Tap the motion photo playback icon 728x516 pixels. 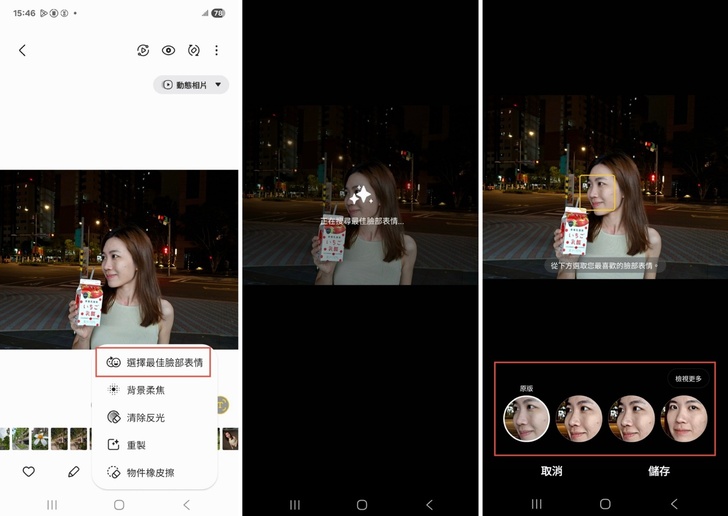click(x=143, y=50)
